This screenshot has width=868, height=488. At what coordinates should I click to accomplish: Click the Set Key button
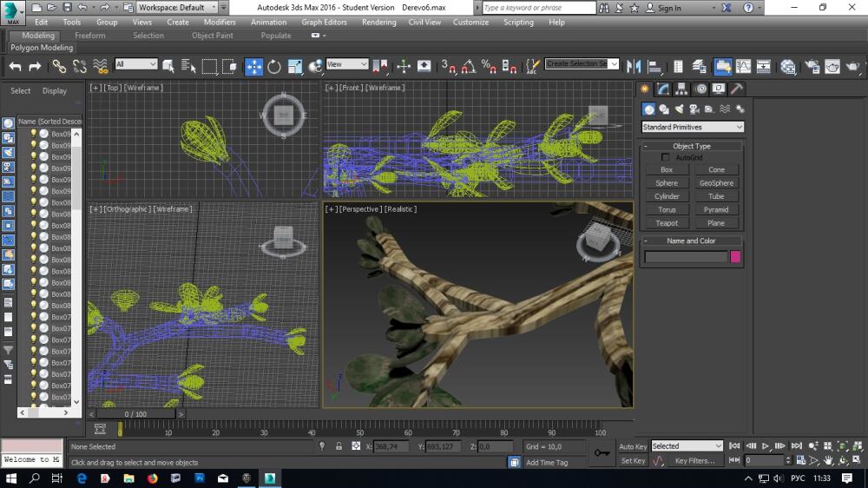632,461
